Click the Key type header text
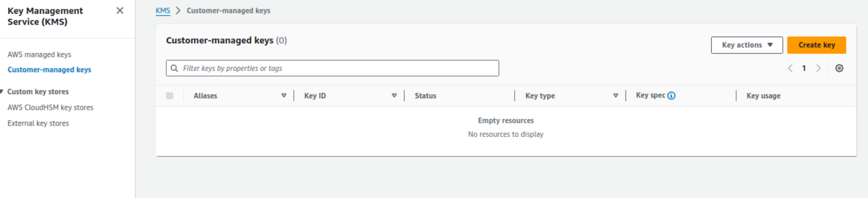This screenshot has width=868, height=198. click(540, 96)
